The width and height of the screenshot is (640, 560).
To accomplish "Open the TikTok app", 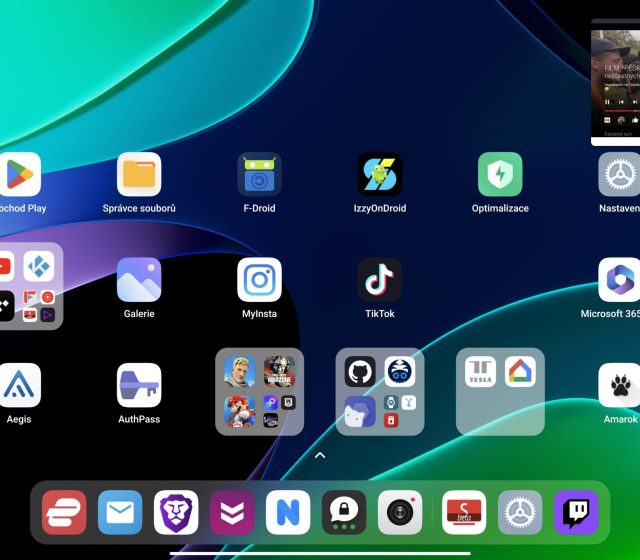I will tap(380, 280).
